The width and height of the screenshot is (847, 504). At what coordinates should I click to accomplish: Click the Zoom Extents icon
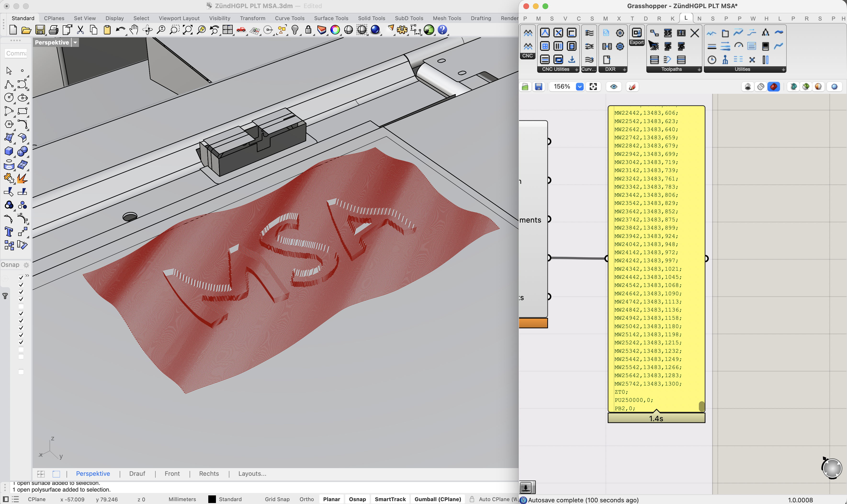pyautogui.click(x=187, y=30)
